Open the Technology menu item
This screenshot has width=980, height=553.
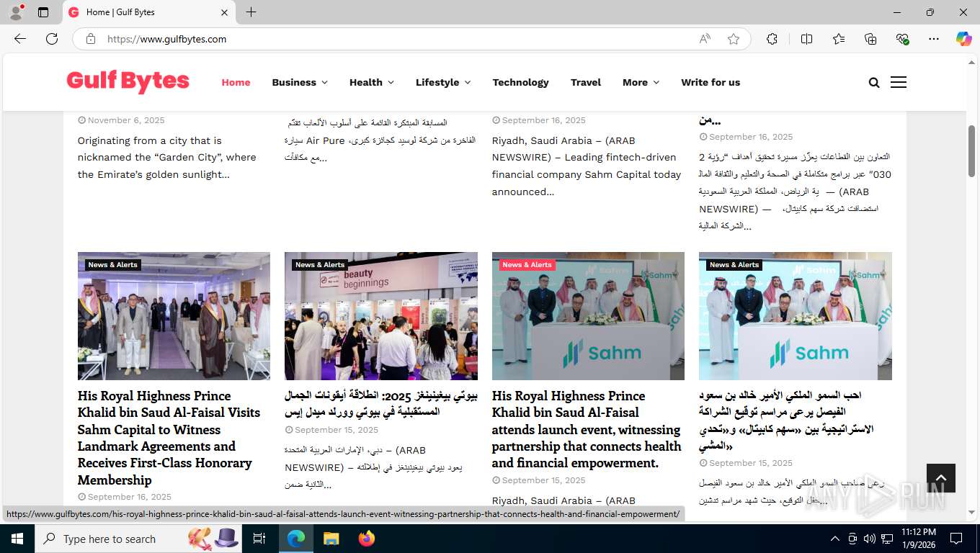click(x=520, y=83)
